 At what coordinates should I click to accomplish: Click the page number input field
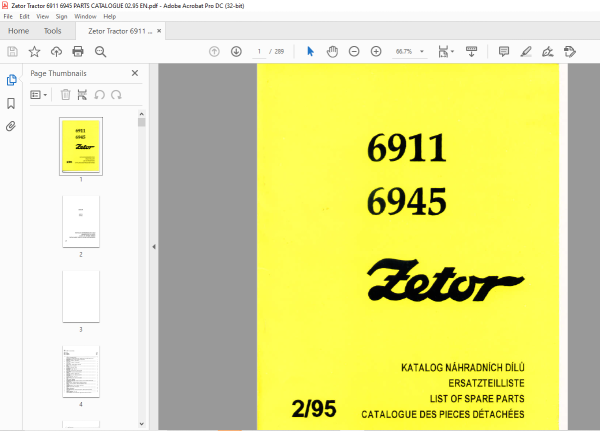point(259,51)
